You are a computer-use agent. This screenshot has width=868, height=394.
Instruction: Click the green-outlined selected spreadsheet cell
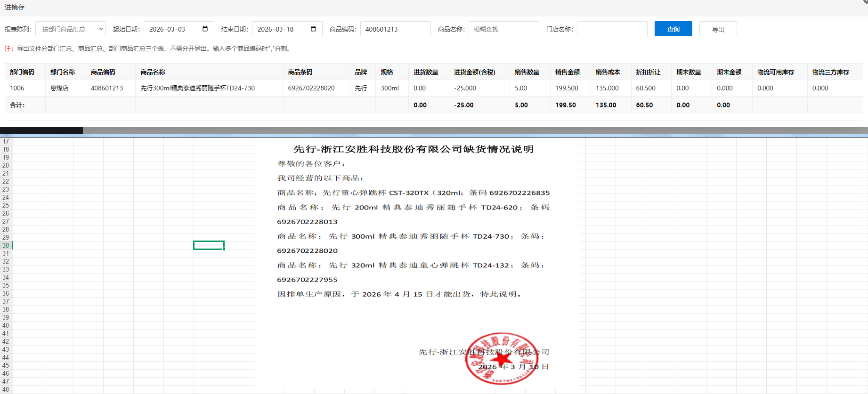(x=209, y=245)
